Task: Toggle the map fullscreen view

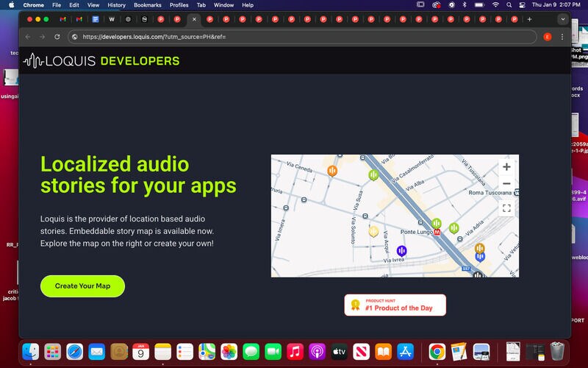Action: click(506, 208)
